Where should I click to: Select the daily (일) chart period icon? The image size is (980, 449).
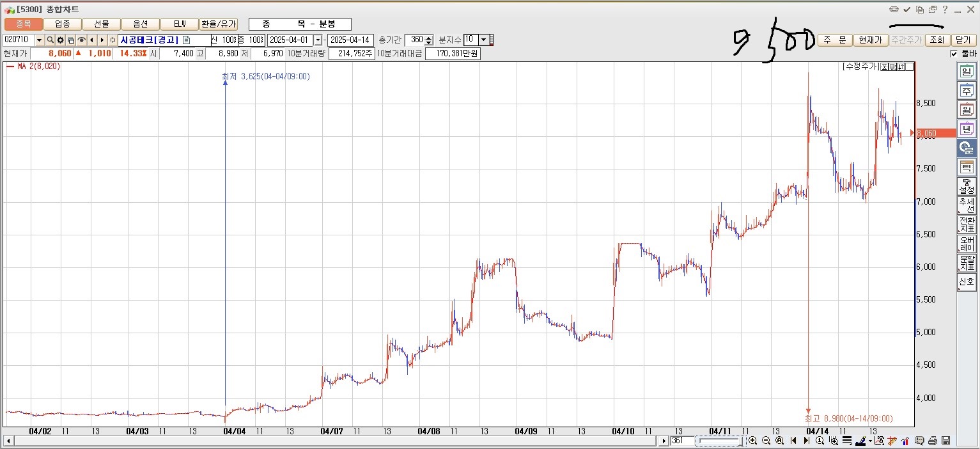coord(966,72)
